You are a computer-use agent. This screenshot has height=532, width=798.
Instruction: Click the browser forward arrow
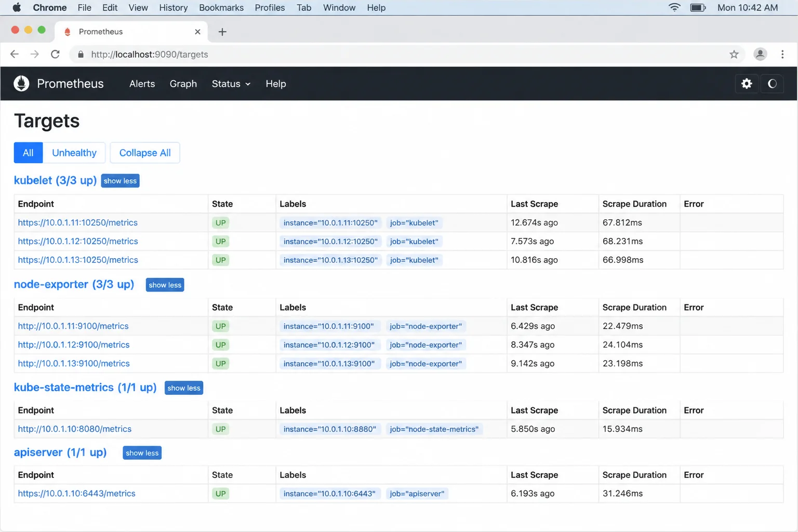[x=35, y=54]
